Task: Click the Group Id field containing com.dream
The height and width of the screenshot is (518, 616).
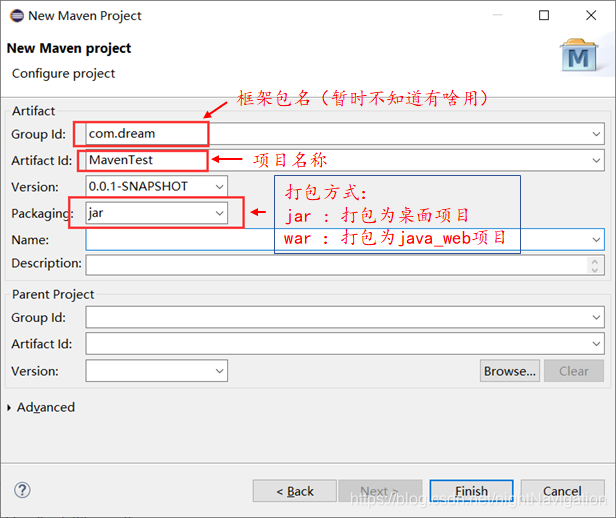Action: [x=345, y=134]
